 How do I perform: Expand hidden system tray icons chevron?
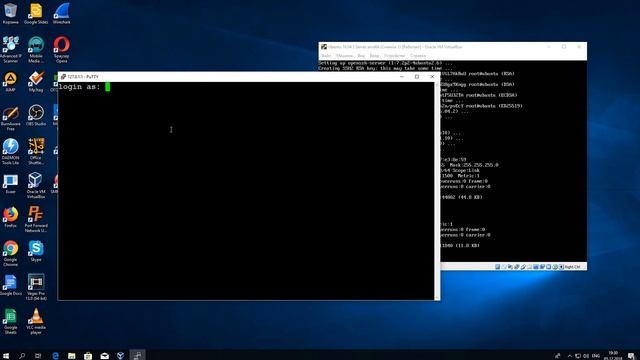[570, 356]
